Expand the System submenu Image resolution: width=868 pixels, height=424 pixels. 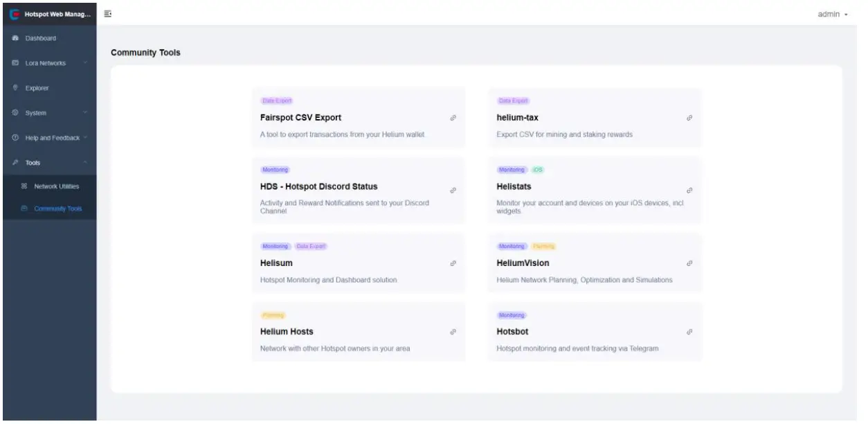48,112
